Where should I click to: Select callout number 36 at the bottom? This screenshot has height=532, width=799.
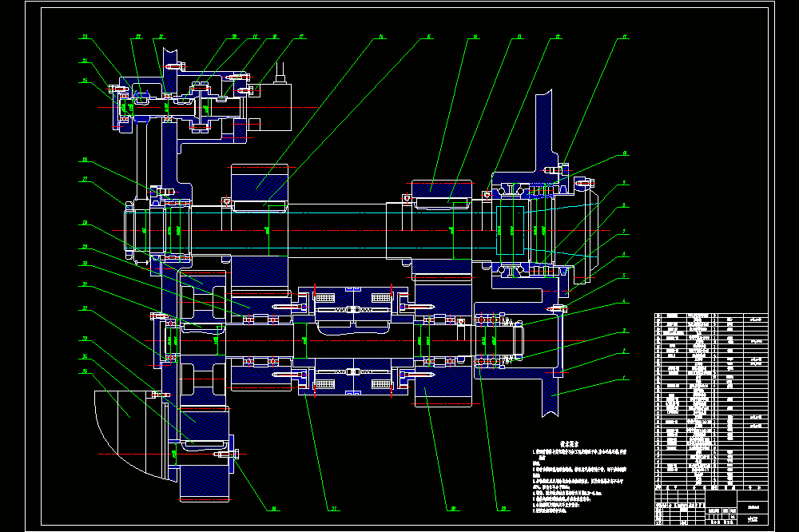click(x=273, y=509)
